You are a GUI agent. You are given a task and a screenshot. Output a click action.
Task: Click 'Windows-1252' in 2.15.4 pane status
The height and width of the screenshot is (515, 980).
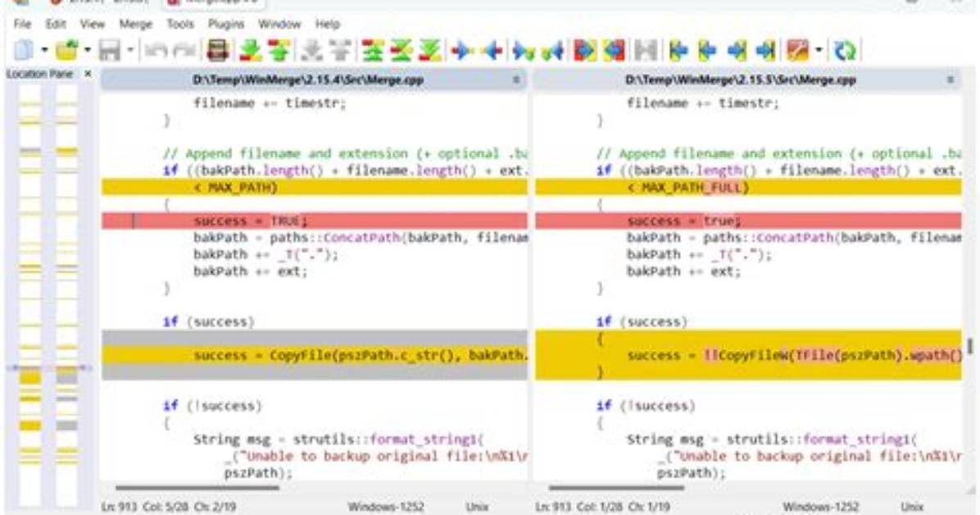(386, 506)
